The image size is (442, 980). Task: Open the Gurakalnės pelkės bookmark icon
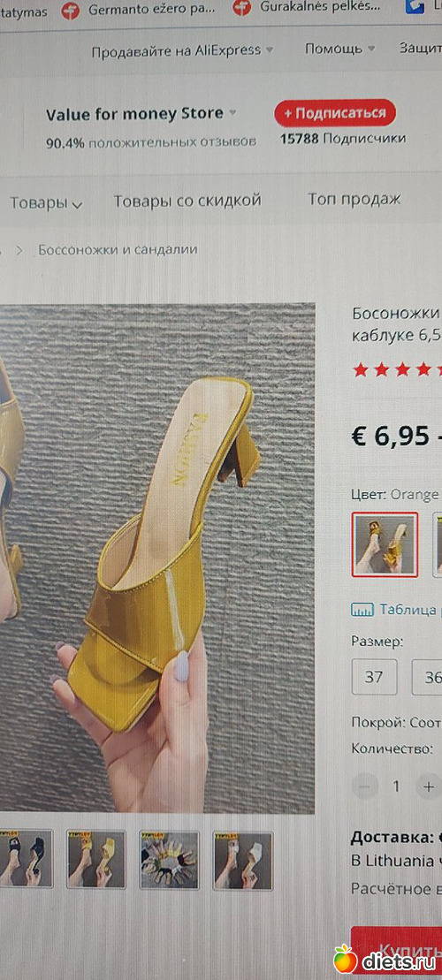(x=242, y=8)
